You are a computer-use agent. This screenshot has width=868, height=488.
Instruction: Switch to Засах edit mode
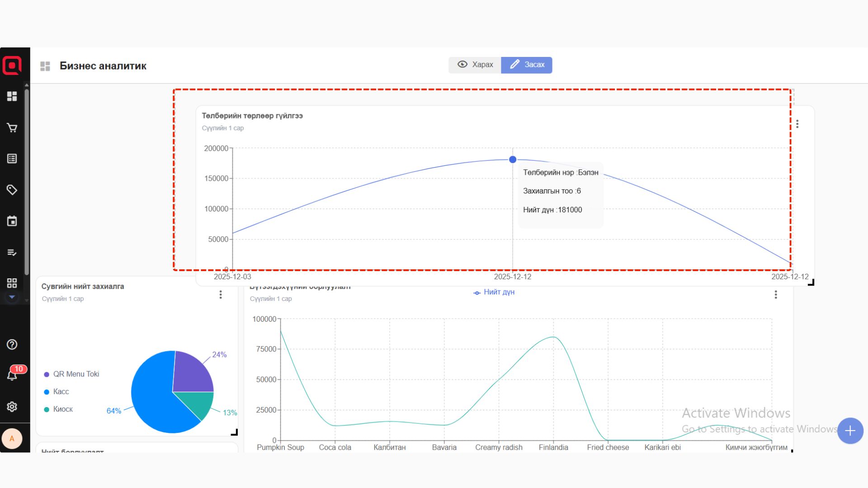(527, 65)
